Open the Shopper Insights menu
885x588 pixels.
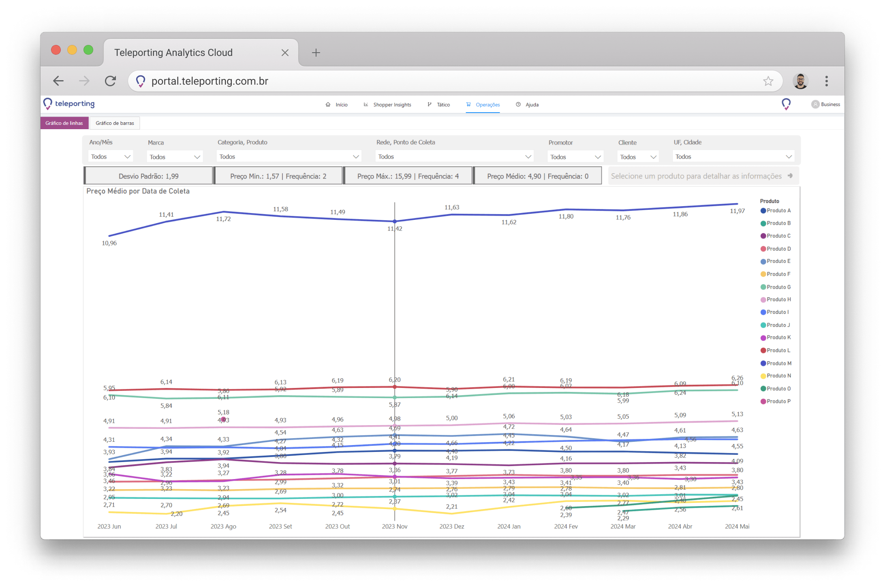point(391,104)
